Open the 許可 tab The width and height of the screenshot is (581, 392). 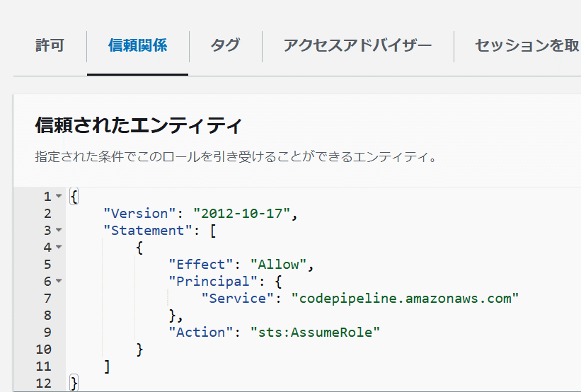tap(50, 45)
